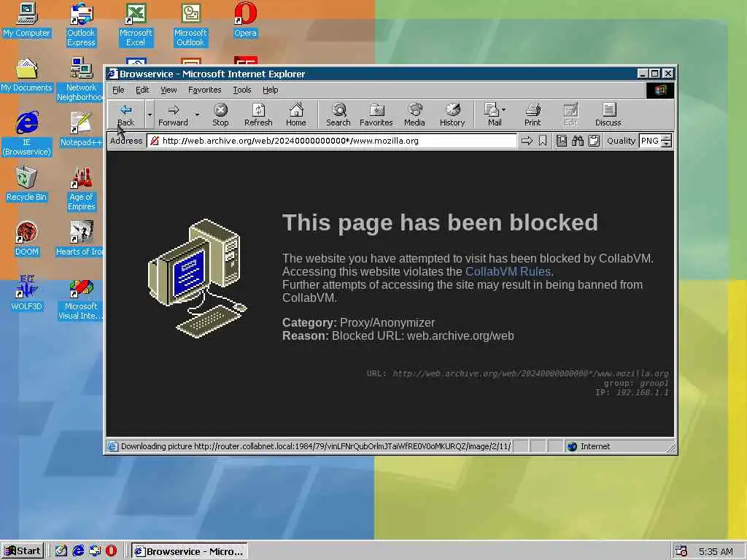This screenshot has height=560, width=747.
Task: Select Microsoft Visual InterDev desktop shortcut
Action: [80, 298]
